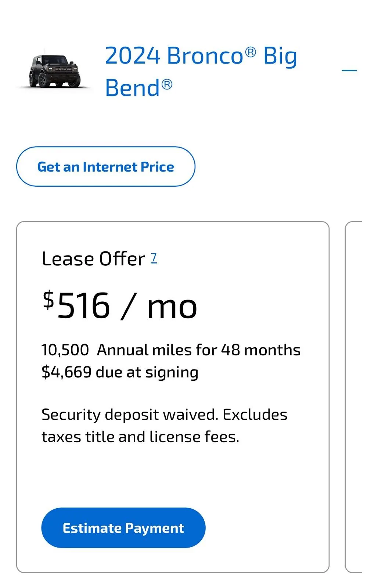Show the next partially visible offer card
Image resolution: width=378 pixels, height=588 pixels.
(x=354, y=397)
